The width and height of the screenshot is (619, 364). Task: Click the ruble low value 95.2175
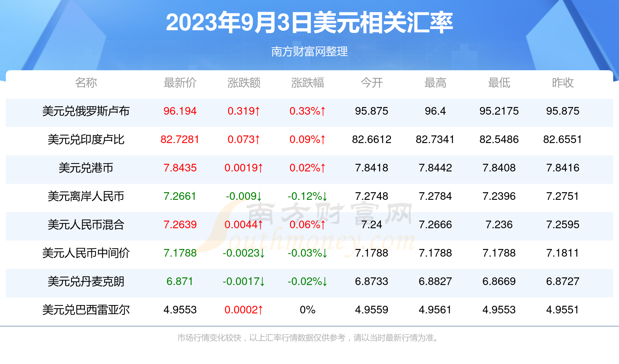tap(499, 111)
